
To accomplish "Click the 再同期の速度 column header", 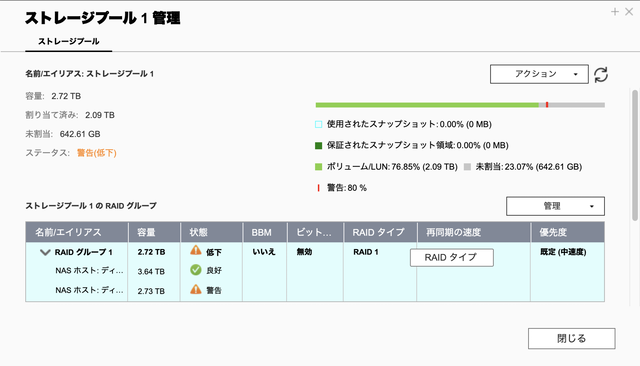I will click(474, 232).
